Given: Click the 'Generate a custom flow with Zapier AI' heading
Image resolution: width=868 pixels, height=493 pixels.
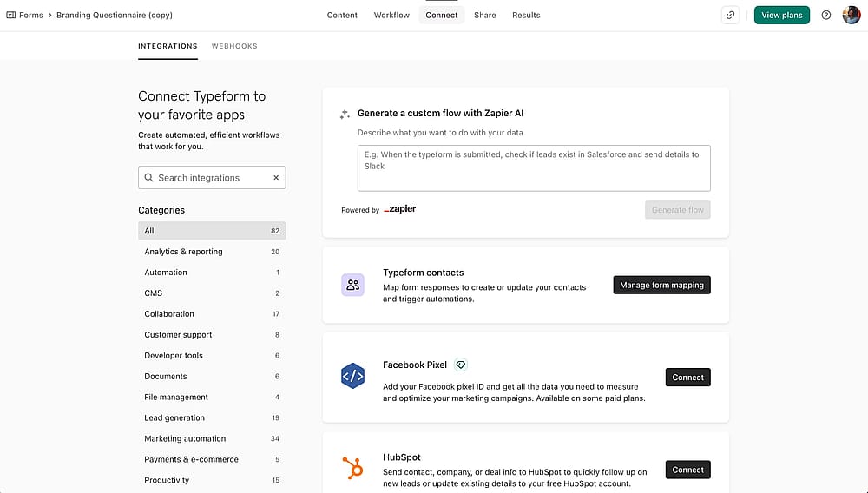Looking at the screenshot, I should [x=440, y=113].
